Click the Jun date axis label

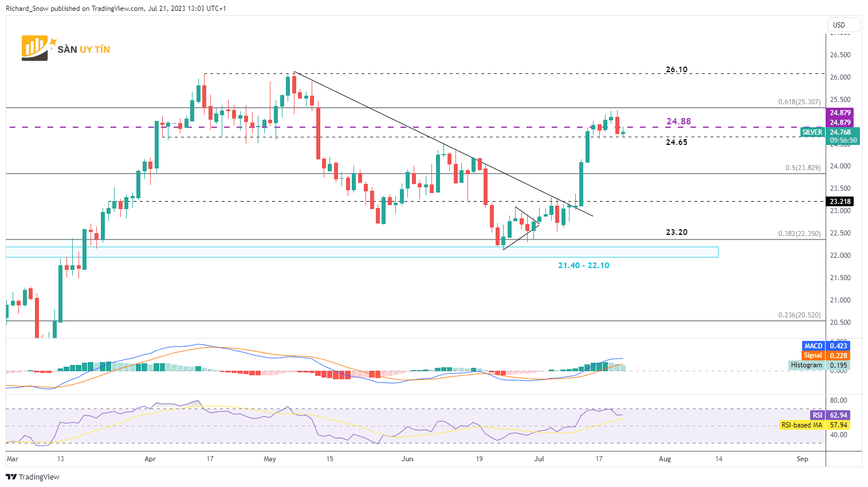tap(407, 459)
